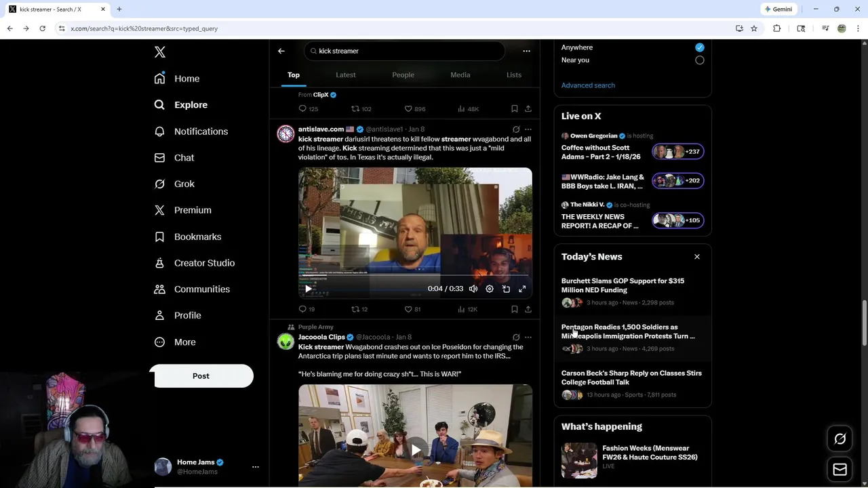The image size is (868, 488).
Task: Open Gemini button in Chrome
Action: [x=778, y=9]
